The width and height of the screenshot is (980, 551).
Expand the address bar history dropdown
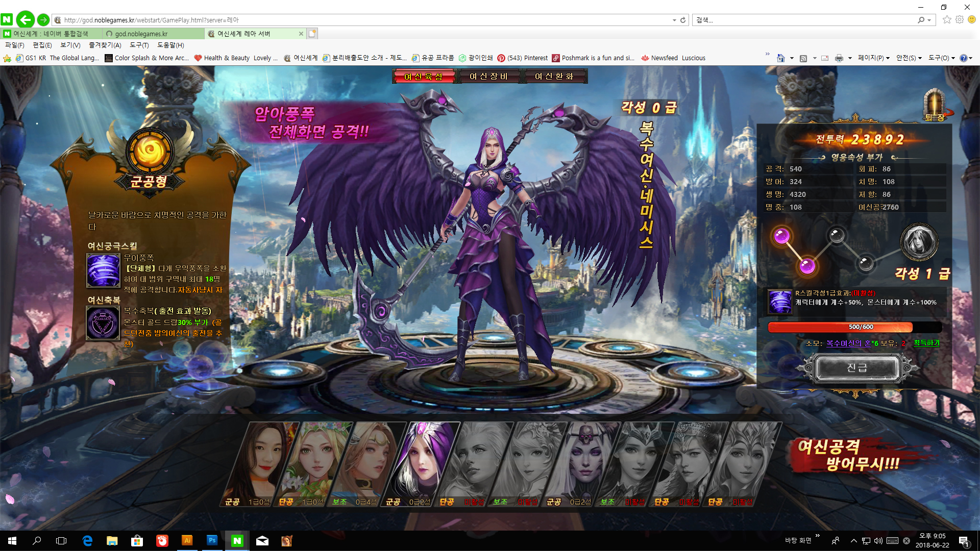(x=674, y=20)
